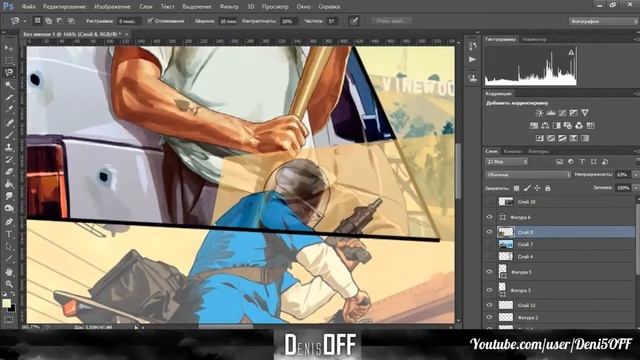Lock all on selected layer
640x360 pixels.
[x=548, y=188]
